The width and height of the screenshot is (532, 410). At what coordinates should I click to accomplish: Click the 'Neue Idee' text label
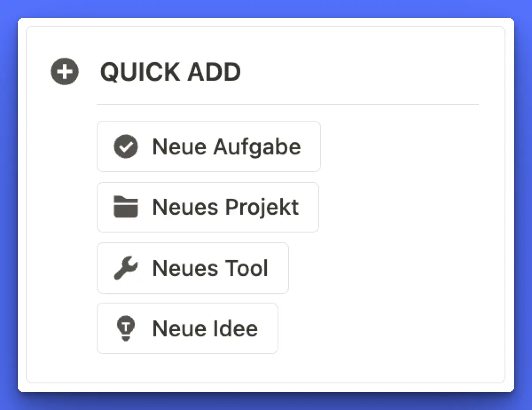click(x=205, y=329)
